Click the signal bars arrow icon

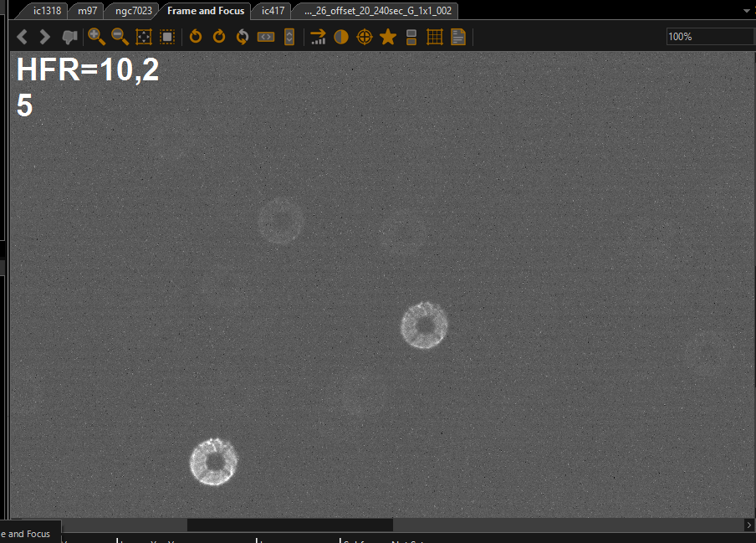(318, 37)
